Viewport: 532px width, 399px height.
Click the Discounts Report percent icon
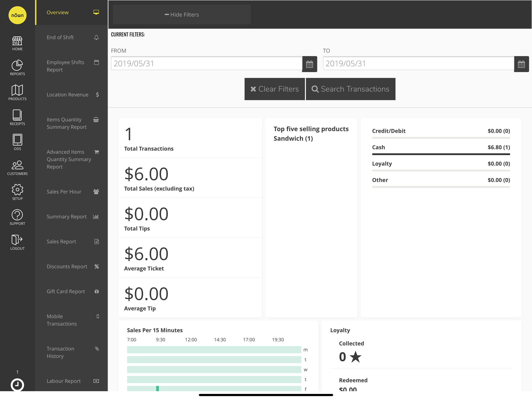(x=97, y=266)
